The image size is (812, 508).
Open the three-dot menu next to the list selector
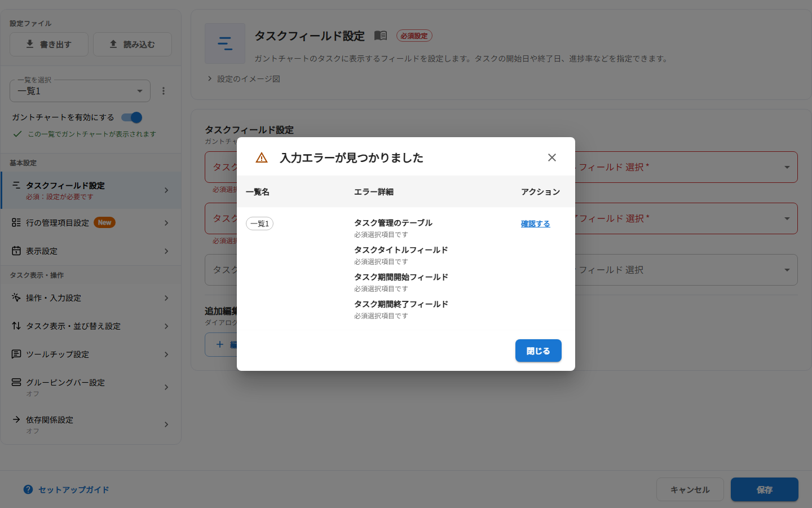click(164, 91)
